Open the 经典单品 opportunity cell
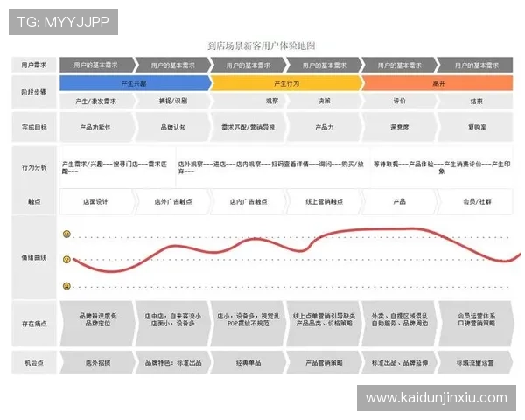This screenshot has height=420, width=525. point(248,363)
